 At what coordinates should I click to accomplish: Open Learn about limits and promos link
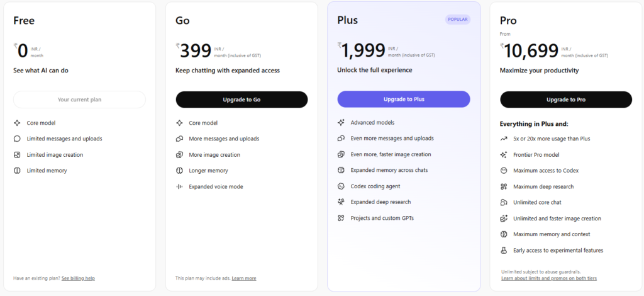coord(549,278)
